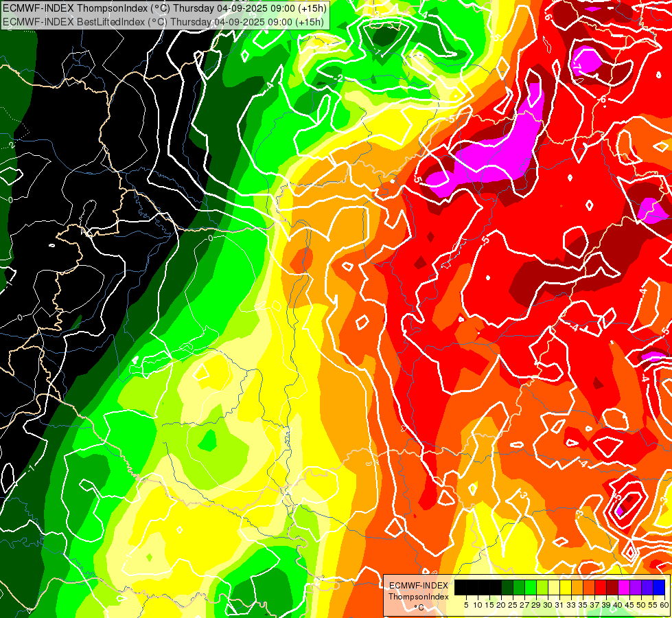Click the ECMWF-INDEX label in the legend
672x618 pixels.
(x=419, y=586)
